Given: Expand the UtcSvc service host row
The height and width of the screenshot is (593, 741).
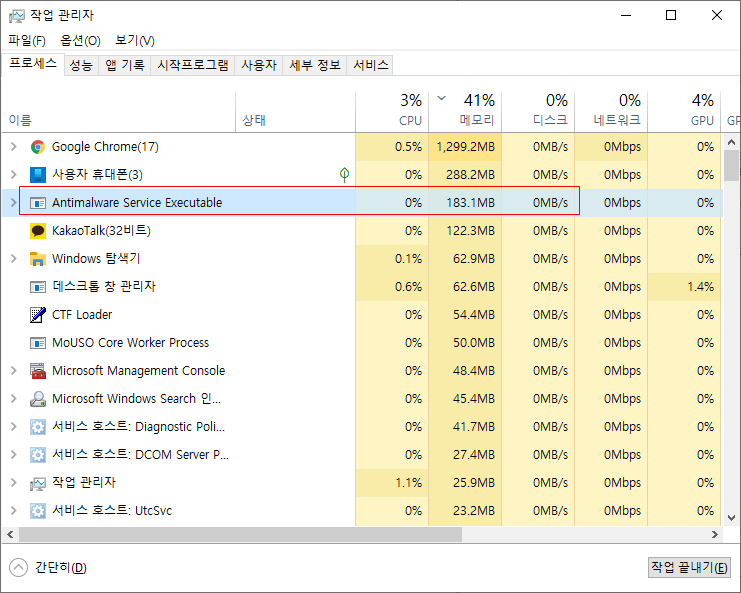Looking at the screenshot, I should (x=14, y=511).
